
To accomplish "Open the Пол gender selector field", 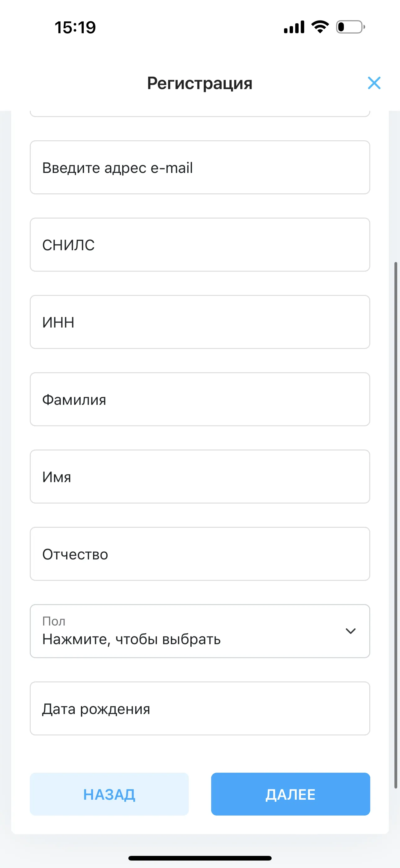I will [200, 631].
